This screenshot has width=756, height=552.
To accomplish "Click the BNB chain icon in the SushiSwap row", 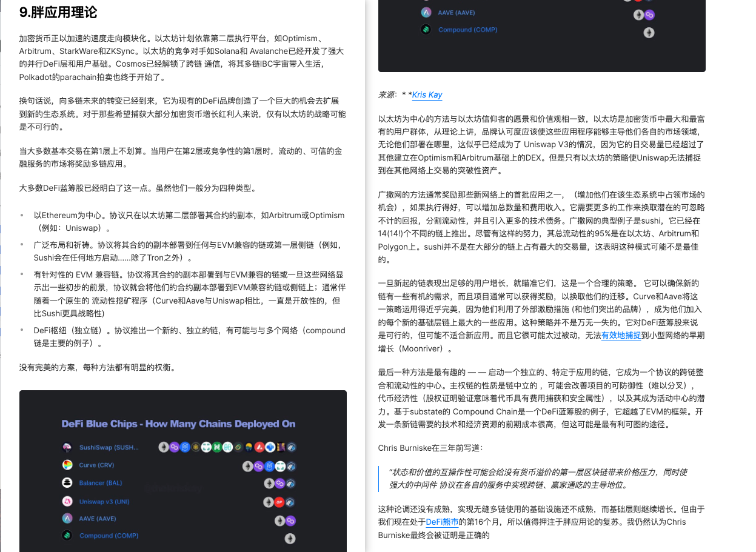I will [x=196, y=447].
